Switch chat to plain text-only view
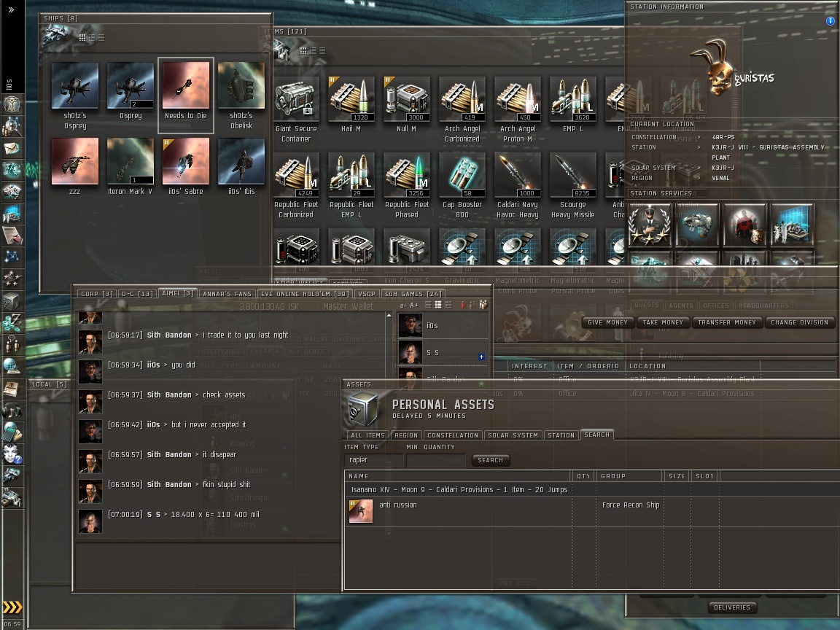Screen dimensions: 840x630 click(427, 305)
